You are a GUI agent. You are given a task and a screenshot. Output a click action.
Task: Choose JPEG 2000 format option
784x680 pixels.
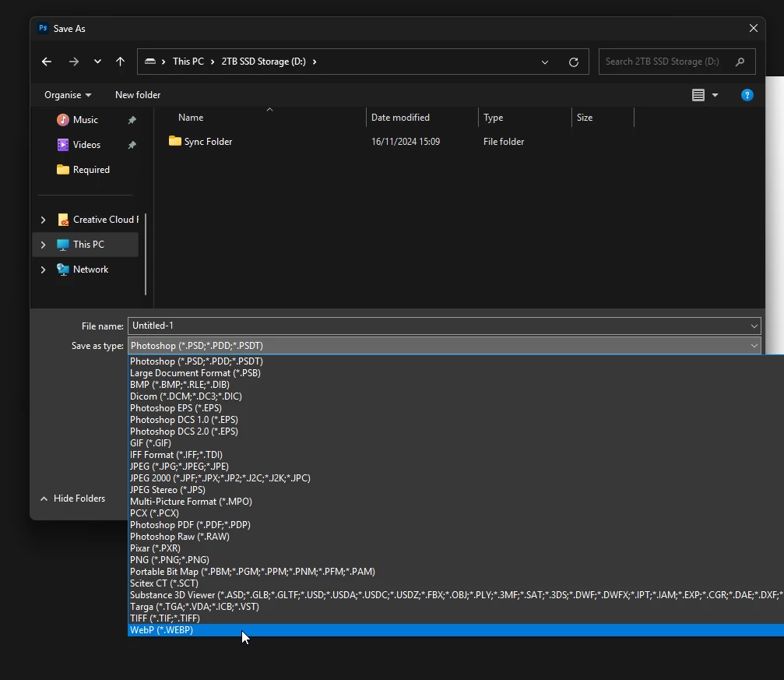(456, 478)
